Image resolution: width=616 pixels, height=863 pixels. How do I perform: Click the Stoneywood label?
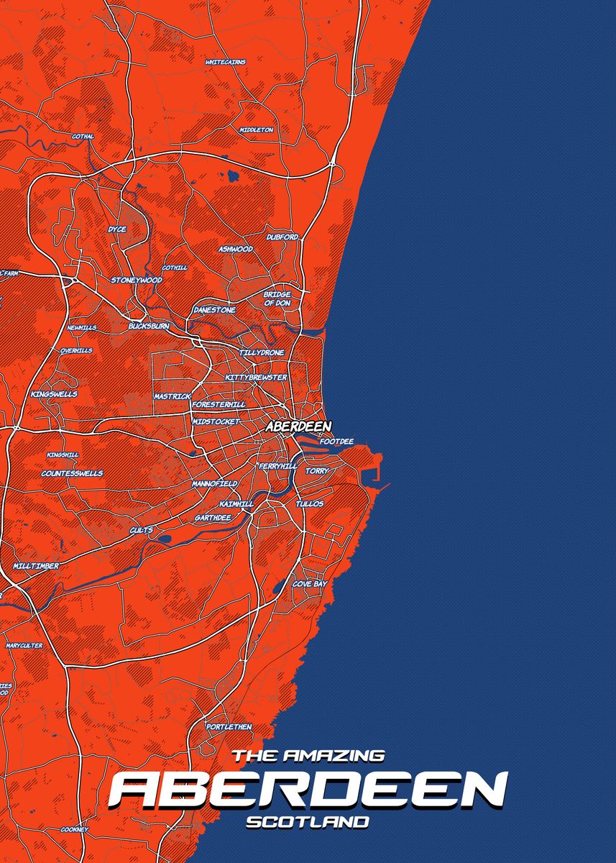point(136,280)
